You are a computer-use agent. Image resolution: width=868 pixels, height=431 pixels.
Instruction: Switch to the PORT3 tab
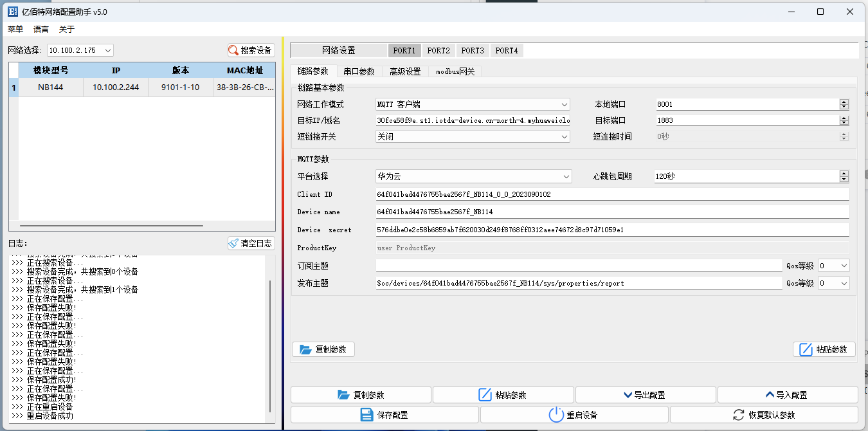tap(473, 50)
